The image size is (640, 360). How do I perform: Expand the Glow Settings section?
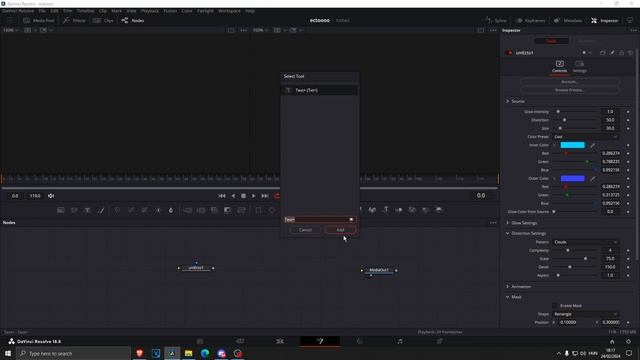(x=508, y=223)
